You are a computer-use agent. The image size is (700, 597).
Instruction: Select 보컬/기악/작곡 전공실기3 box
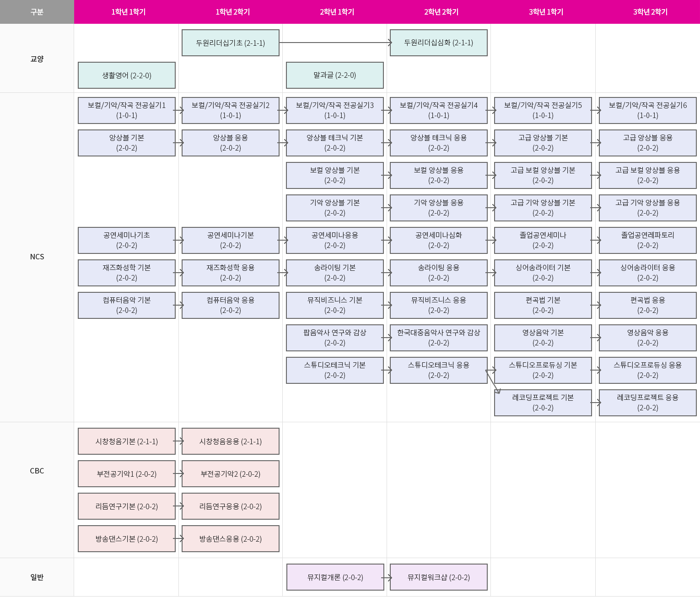pos(335,110)
